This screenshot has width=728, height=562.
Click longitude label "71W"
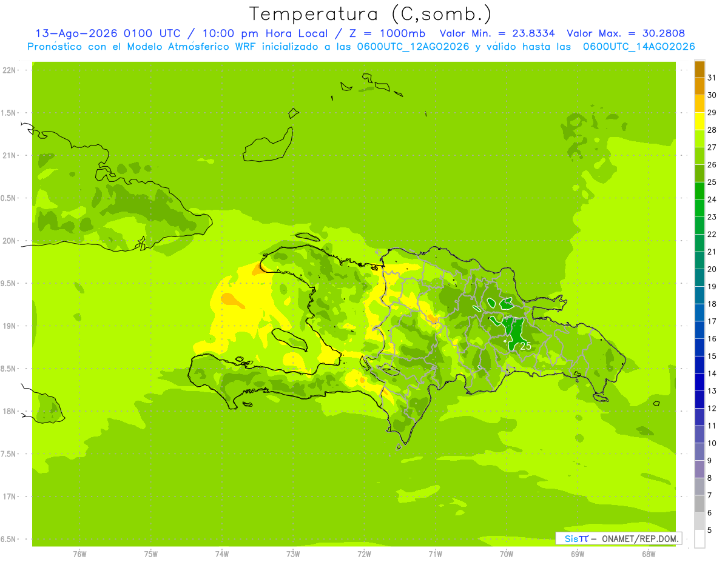tap(435, 554)
